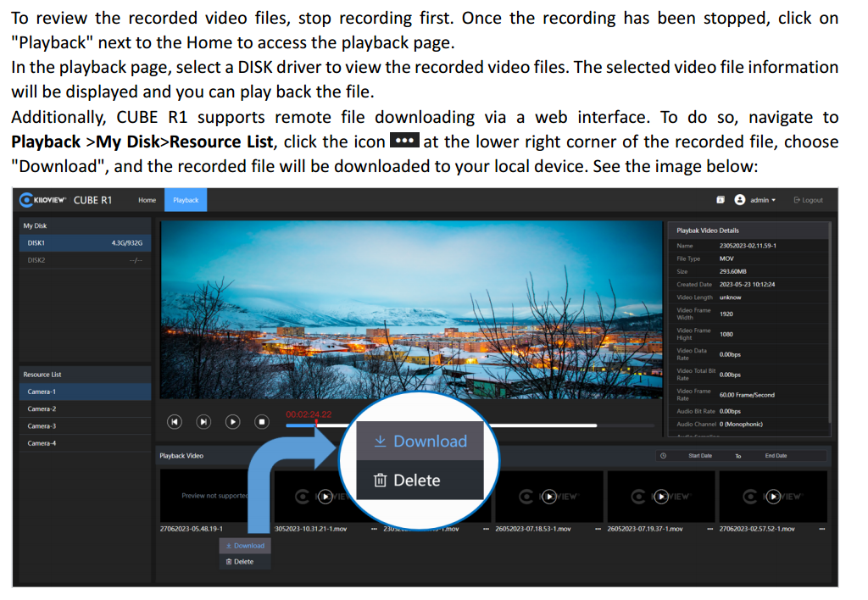Select DISK1 in My Disk

[85, 243]
